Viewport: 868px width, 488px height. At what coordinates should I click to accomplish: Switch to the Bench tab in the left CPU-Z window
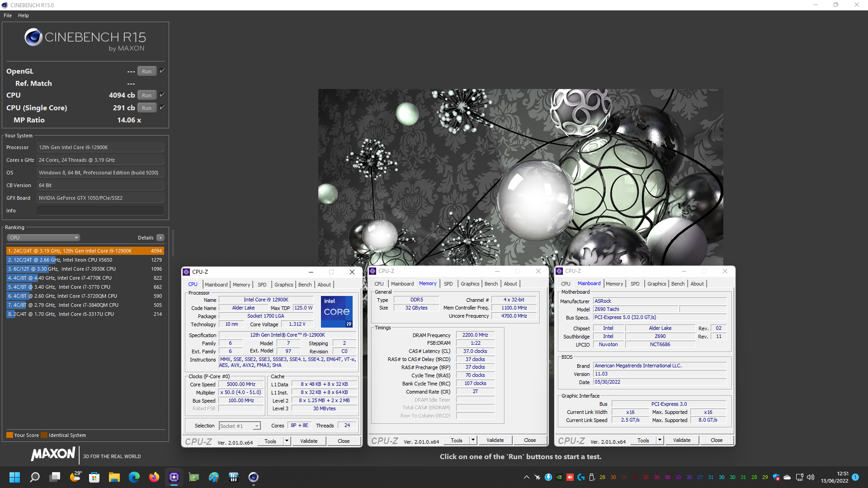(305, 285)
